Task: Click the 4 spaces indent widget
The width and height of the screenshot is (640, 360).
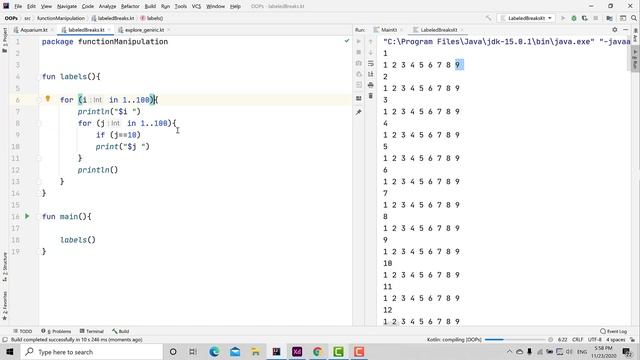Action: coord(615,340)
